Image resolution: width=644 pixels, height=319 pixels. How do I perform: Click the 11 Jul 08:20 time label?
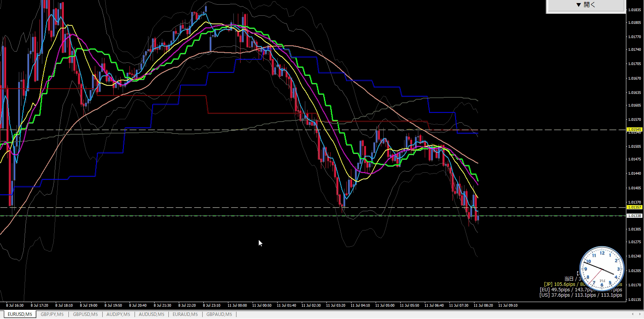tap(483, 306)
